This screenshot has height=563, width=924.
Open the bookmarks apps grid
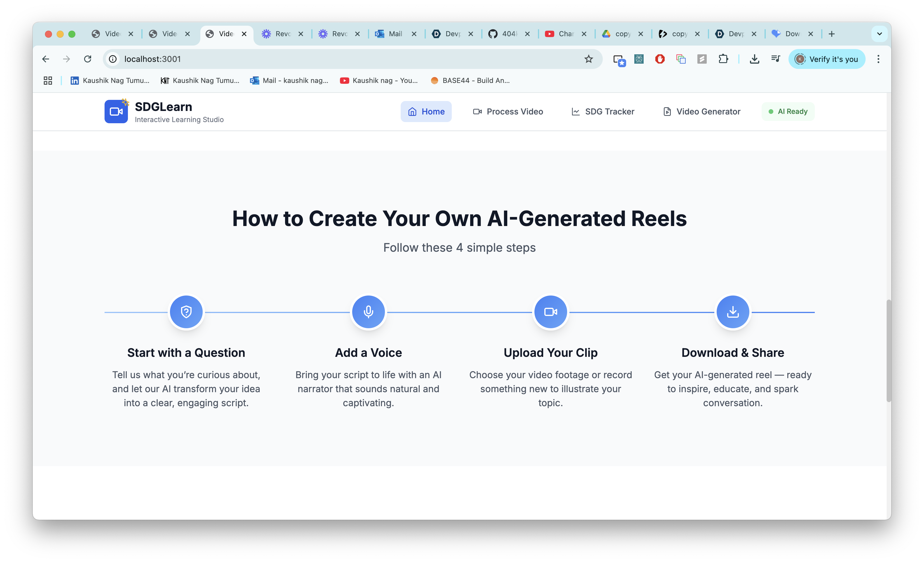pos(48,80)
